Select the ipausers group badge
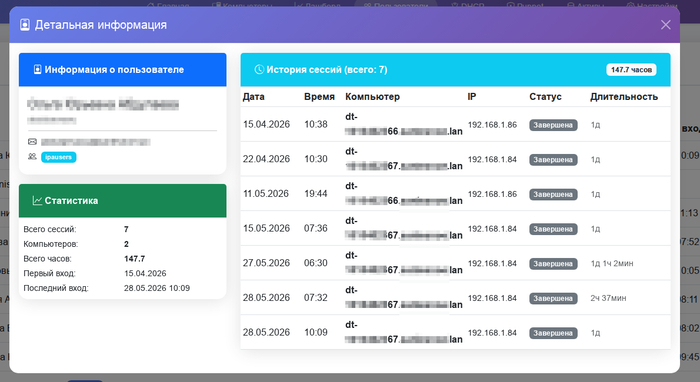Image resolution: width=700 pixels, height=382 pixels. pos(58,157)
